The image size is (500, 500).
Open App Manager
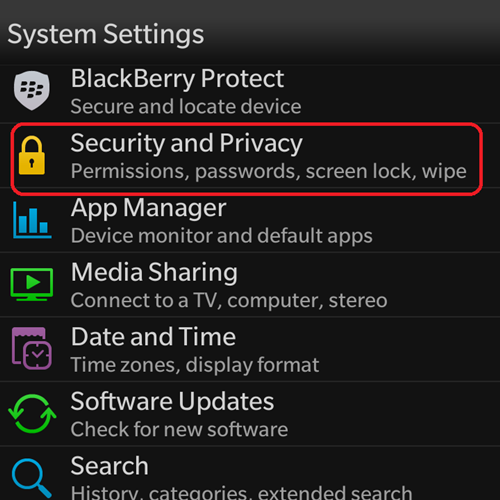(250, 220)
